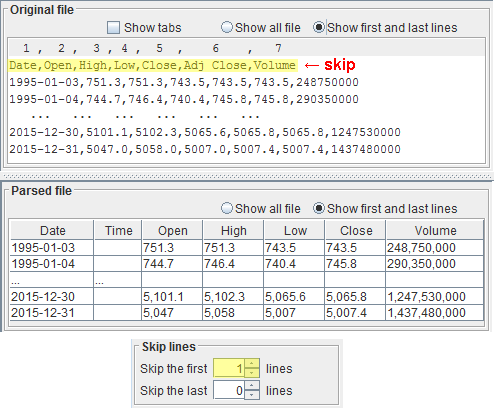Click the Skip the last lines field
Screen dimensions: 494x410
tap(229, 390)
